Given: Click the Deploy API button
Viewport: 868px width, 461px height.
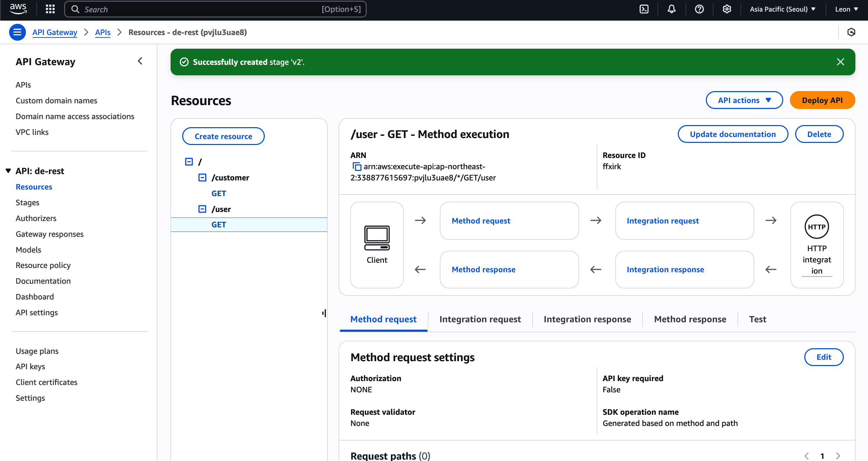Looking at the screenshot, I should click(x=822, y=100).
